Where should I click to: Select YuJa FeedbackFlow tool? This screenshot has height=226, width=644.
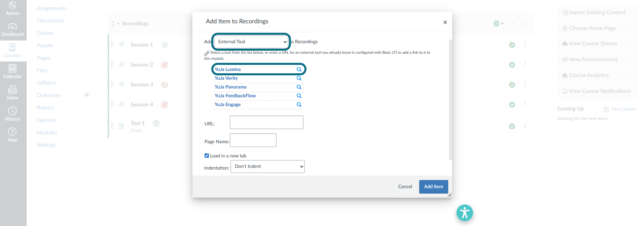pyautogui.click(x=235, y=96)
